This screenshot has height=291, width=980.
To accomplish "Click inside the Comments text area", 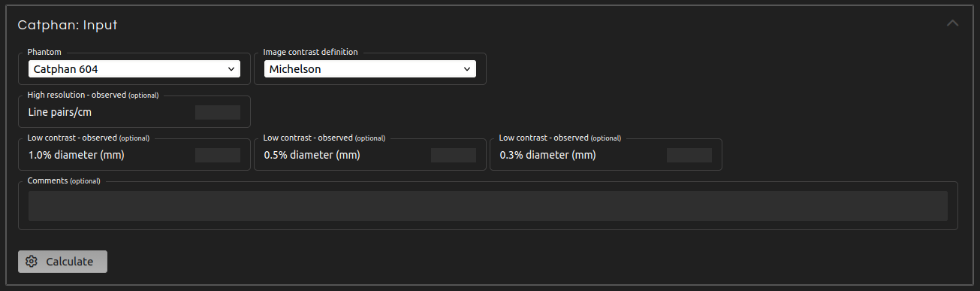I will pyautogui.click(x=488, y=206).
